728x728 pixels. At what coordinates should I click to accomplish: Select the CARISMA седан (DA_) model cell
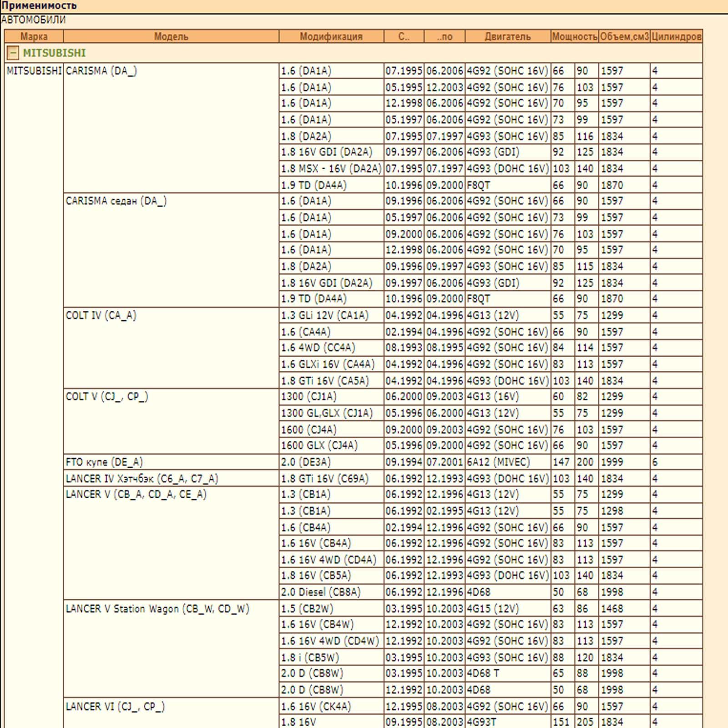tap(171, 250)
